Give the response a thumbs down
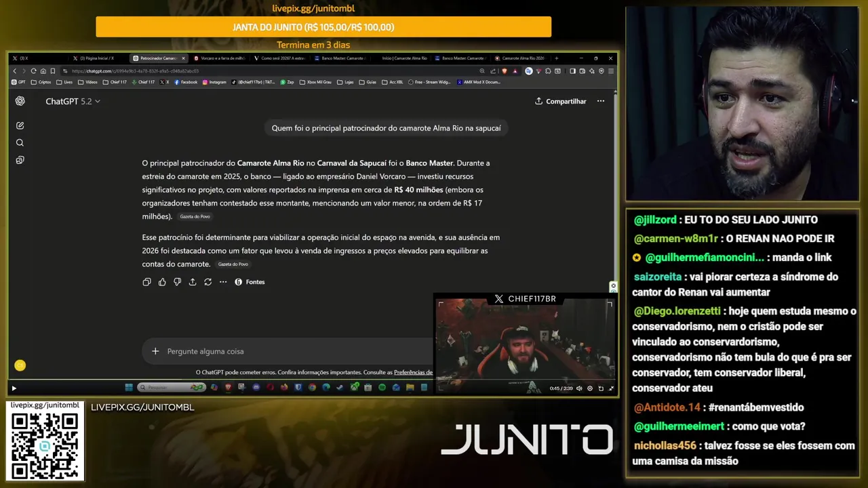Image resolution: width=868 pixels, height=488 pixels. 177,282
